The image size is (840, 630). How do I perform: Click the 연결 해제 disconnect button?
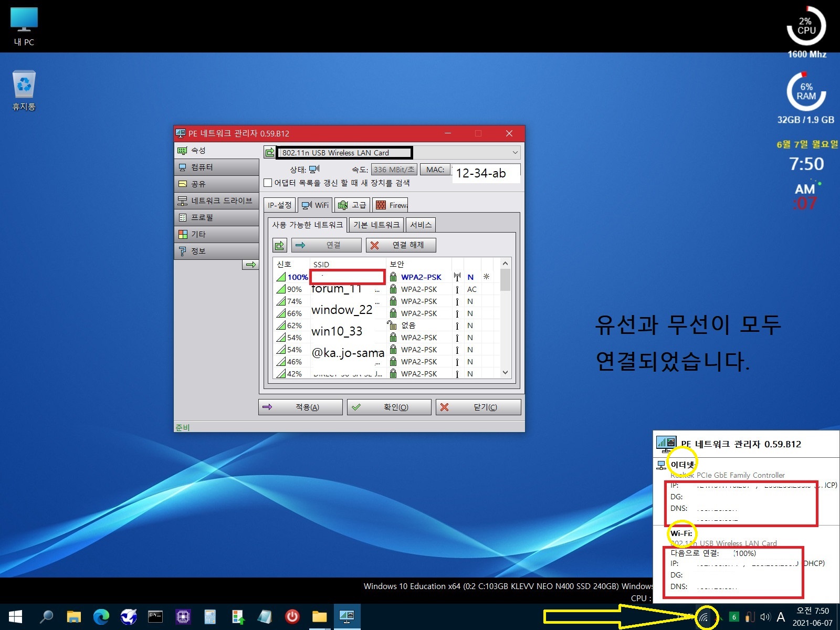coord(401,245)
